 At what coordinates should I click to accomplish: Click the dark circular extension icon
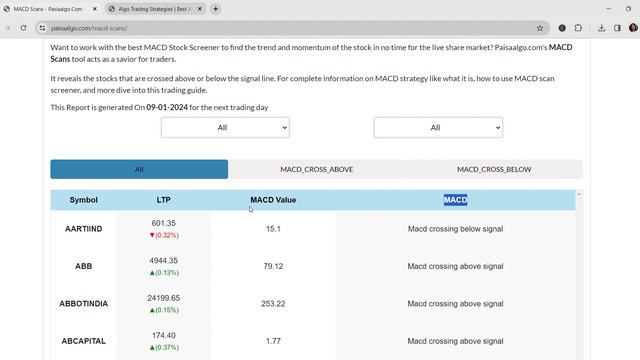pyautogui.click(x=562, y=28)
